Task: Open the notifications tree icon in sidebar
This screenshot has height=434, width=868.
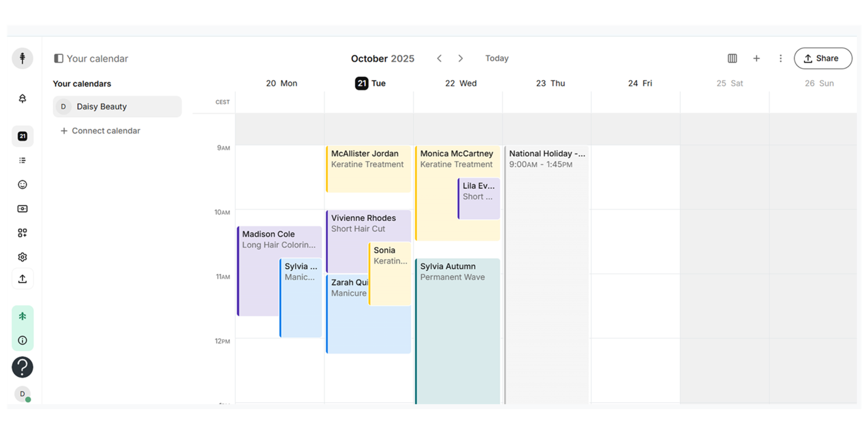Action: 23,99
